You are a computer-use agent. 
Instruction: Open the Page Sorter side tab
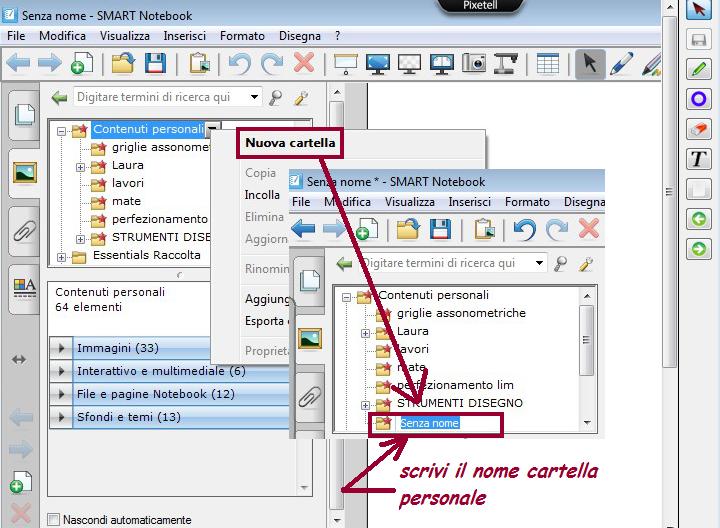24,115
